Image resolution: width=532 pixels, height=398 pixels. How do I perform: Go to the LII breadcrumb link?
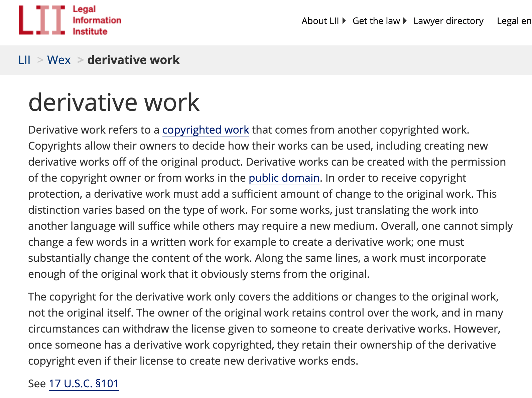click(x=24, y=60)
